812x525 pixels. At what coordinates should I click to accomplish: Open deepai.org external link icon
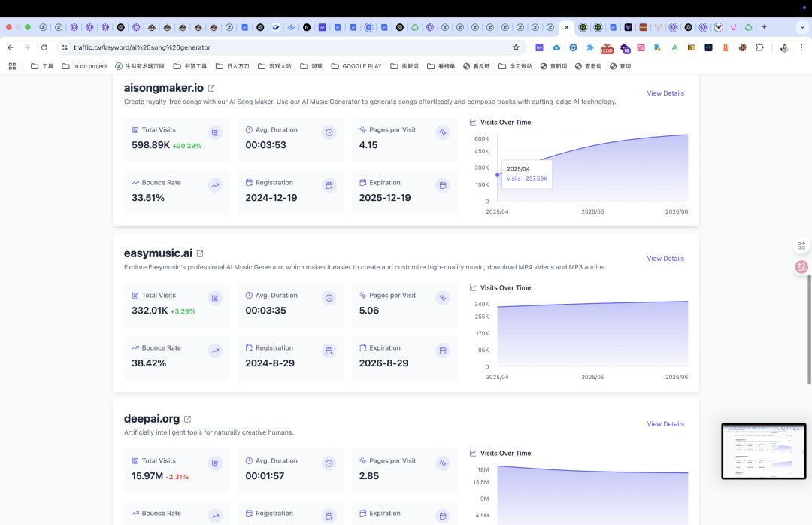(187, 419)
